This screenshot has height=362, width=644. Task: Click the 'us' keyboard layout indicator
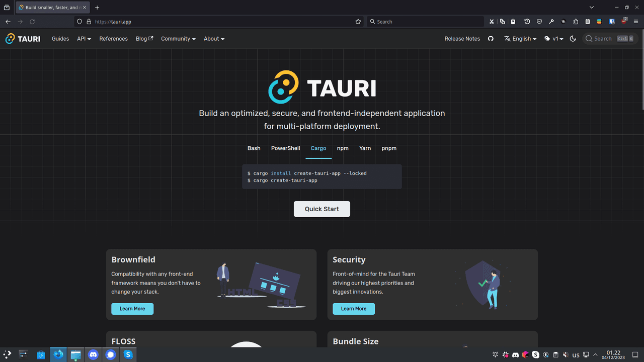point(576,355)
